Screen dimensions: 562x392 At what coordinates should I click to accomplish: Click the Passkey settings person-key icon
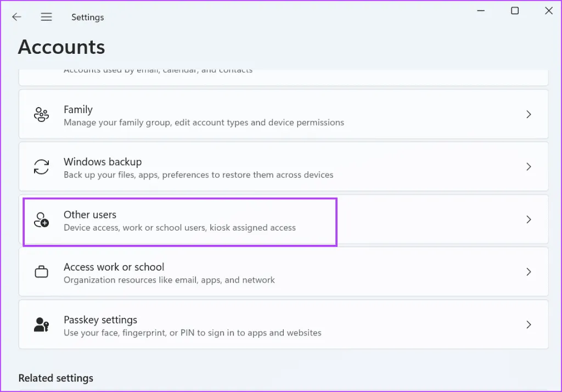click(x=42, y=325)
